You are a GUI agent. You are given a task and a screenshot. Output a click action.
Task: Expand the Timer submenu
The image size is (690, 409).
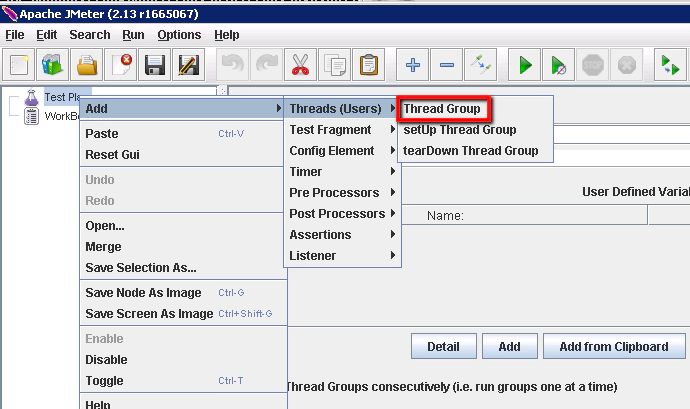point(342,172)
